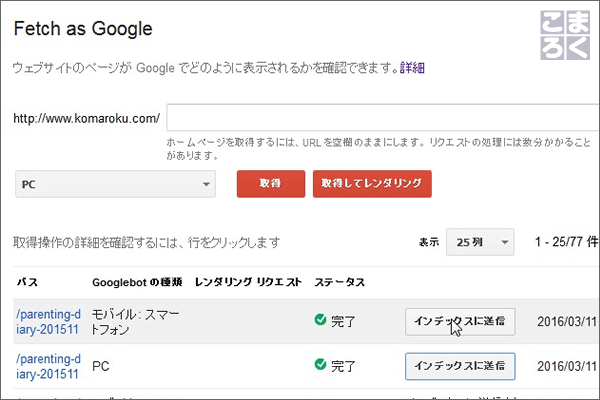Click インデックスに送信 in the PC row

tap(460, 366)
